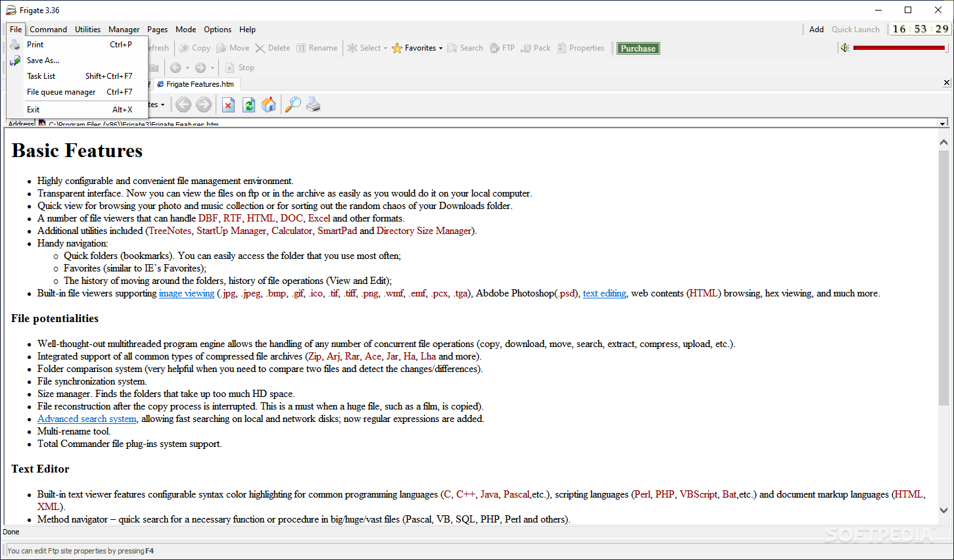Open the Options menu
This screenshot has height=560, width=954.
pos(218,30)
